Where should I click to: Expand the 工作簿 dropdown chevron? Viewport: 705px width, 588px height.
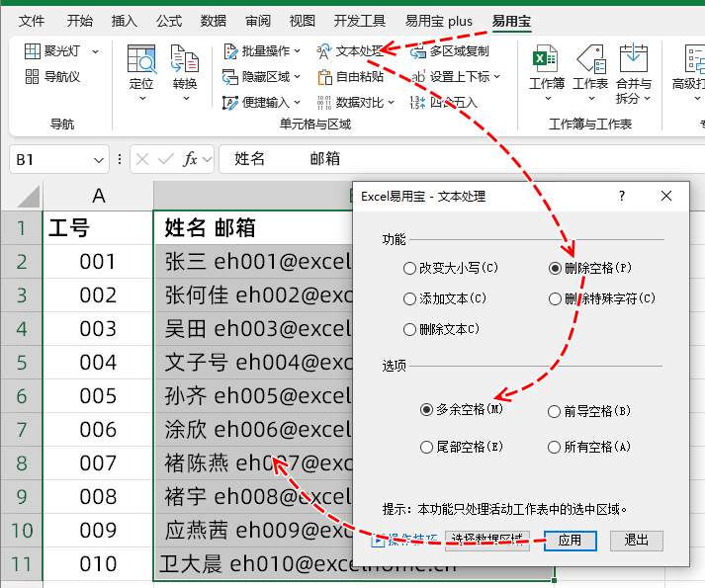pos(548,98)
